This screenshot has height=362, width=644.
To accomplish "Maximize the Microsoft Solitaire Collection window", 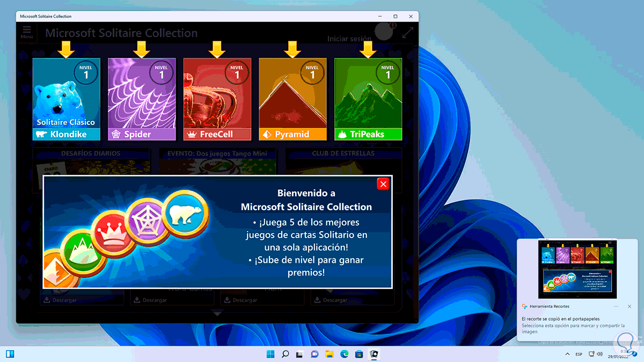I will click(x=396, y=17).
